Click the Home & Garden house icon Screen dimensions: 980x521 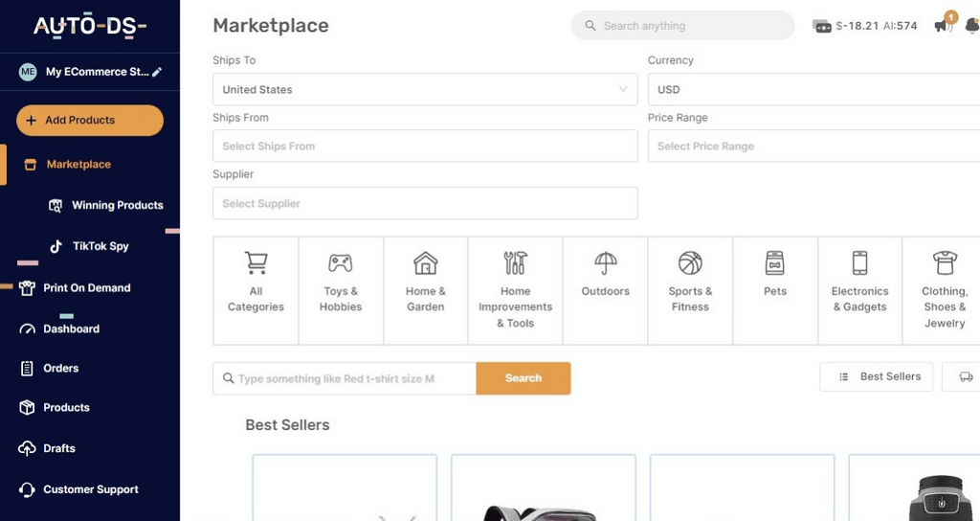426,262
